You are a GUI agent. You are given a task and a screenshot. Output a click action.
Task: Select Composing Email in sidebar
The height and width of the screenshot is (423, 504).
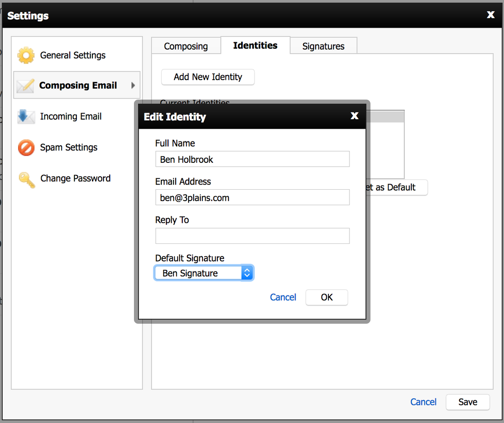[77, 85]
